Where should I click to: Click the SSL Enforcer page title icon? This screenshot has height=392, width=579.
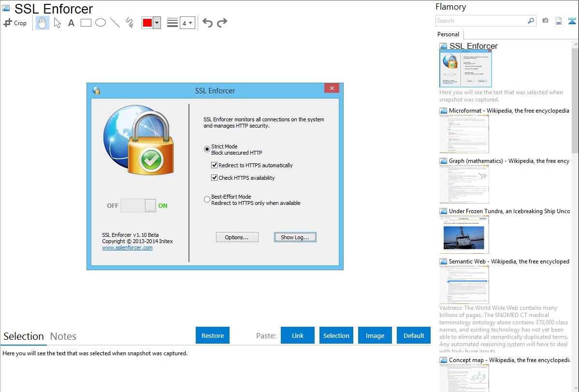6,8
